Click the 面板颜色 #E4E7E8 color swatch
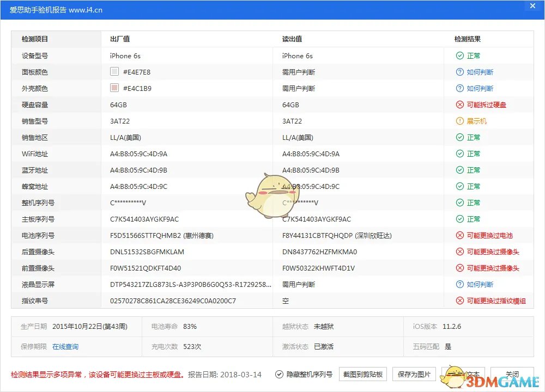This screenshot has width=545, height=392. pos(114,71)
